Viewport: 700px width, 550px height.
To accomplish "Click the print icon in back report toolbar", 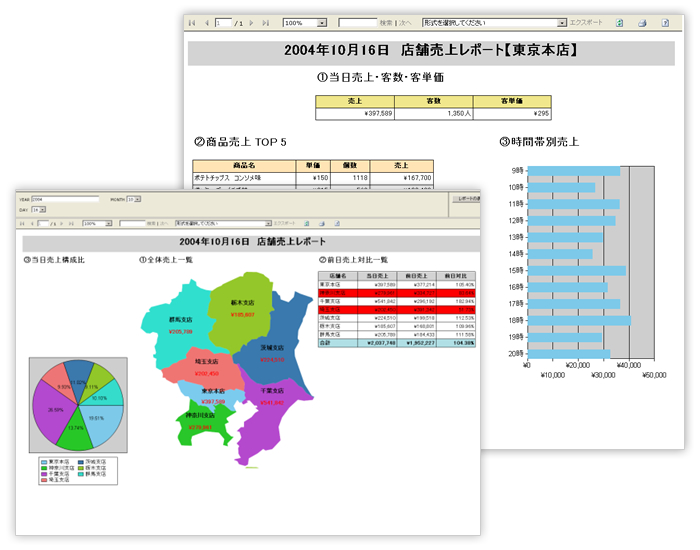I will pos(643,22).
